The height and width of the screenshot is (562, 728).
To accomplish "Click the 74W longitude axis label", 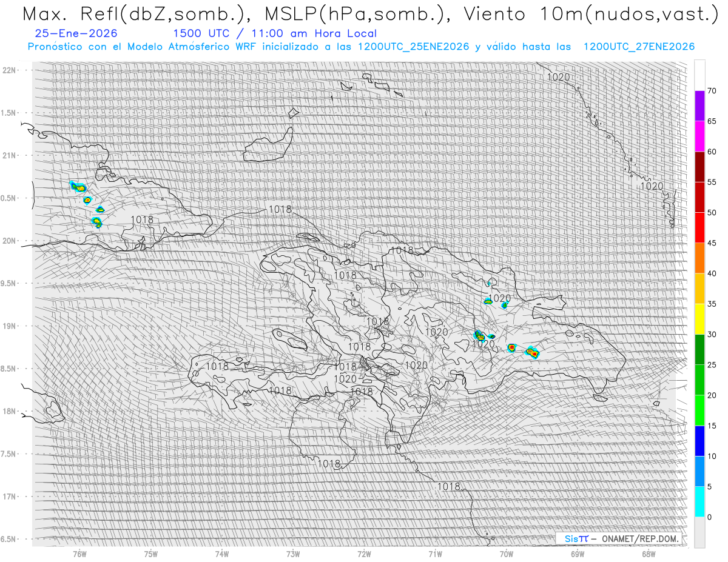I will [222, 554].
